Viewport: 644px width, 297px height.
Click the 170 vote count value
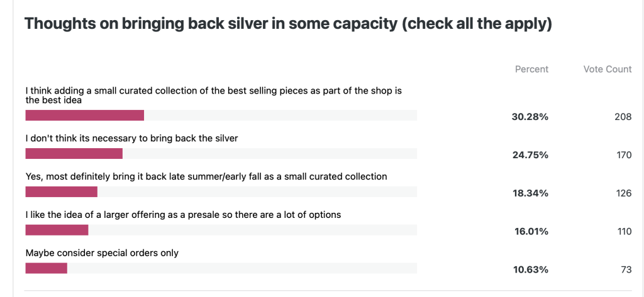[623, 155]
